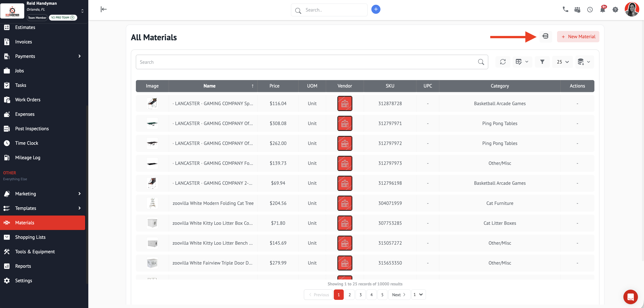This screenshot has height=308, width=644.
Task: Click the Price column header
Action: pyautogui.click(x=278, y=86)
